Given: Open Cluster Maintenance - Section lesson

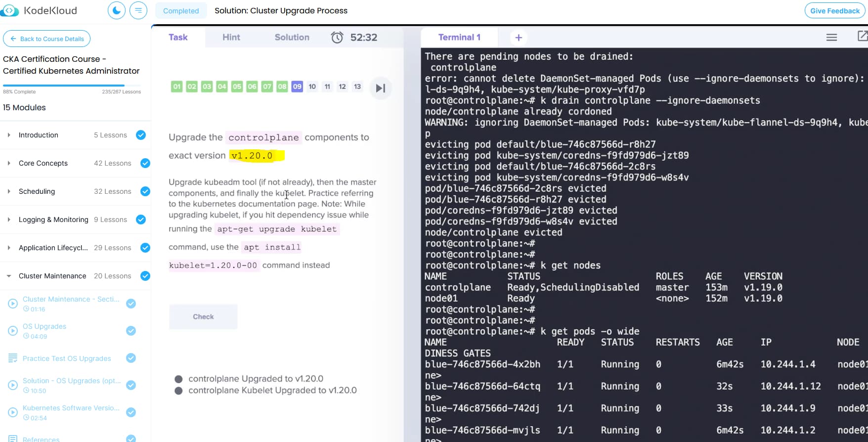Looking at the screenshot, I should [x=71, y=299].
